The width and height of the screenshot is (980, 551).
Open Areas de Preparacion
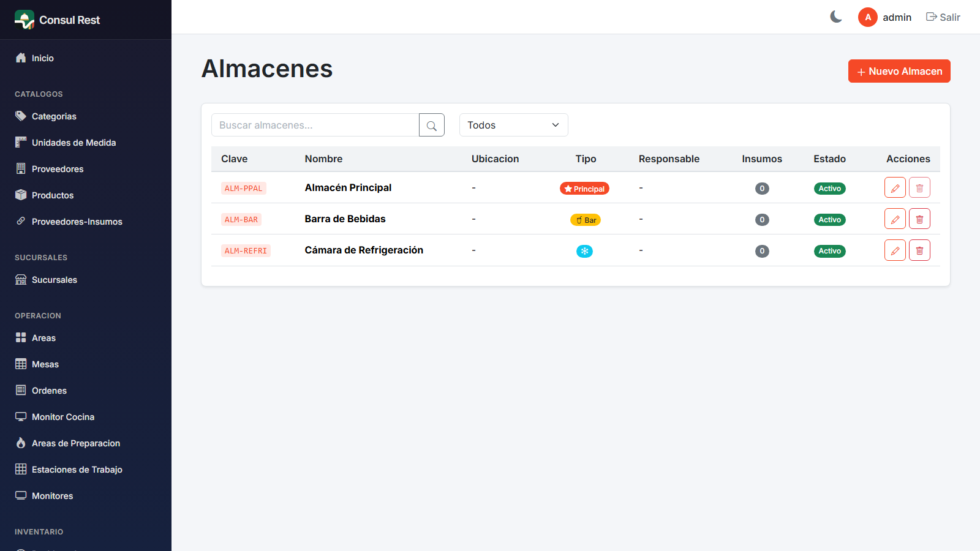click(x=86, y=443)
